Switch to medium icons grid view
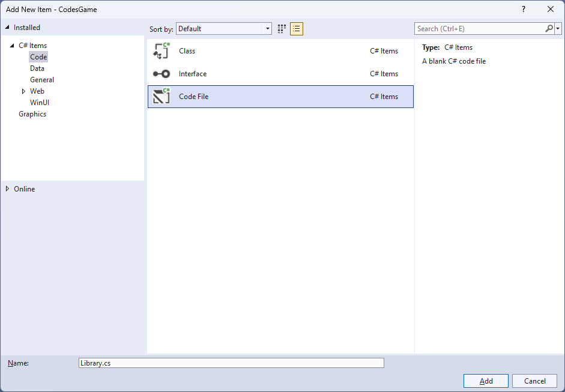This screenshot has width=565, height=392. coord(282,29)
